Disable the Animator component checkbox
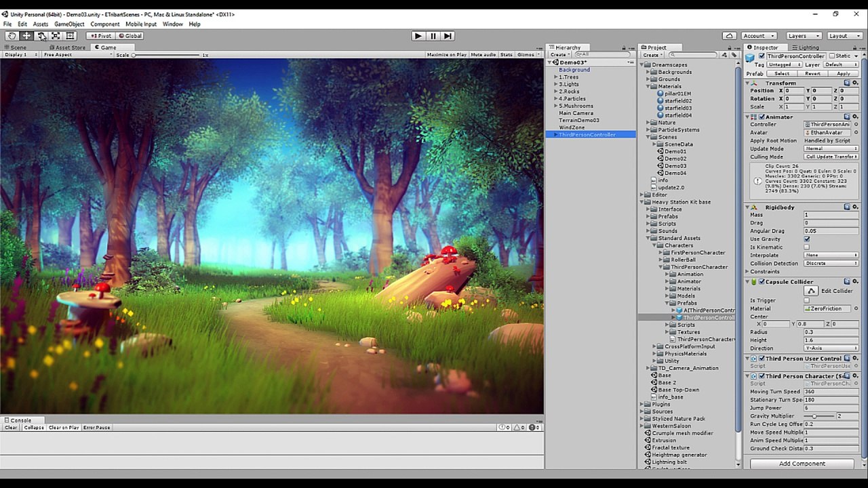 pos(762,117)
